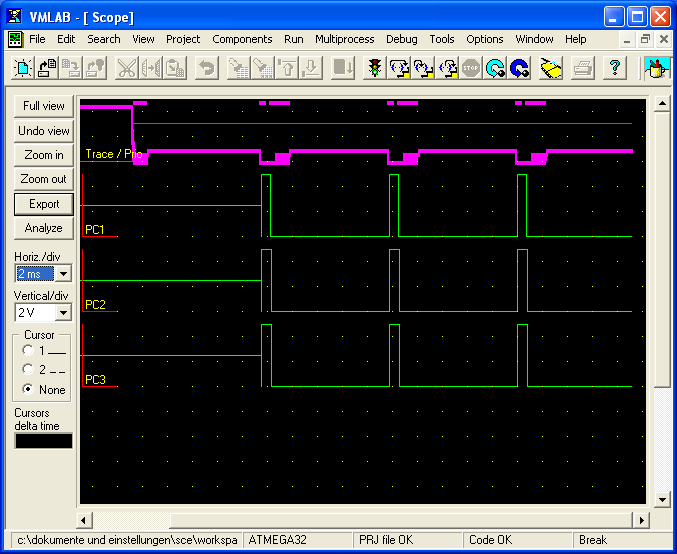Click the VMLAB scope icon in menu bar
677x554 pixels.
15,39
